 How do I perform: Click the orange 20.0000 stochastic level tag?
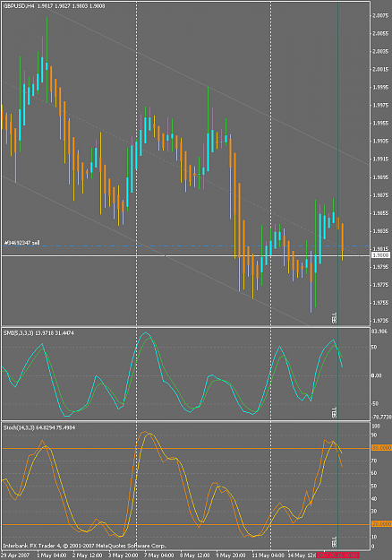(381, 524)
